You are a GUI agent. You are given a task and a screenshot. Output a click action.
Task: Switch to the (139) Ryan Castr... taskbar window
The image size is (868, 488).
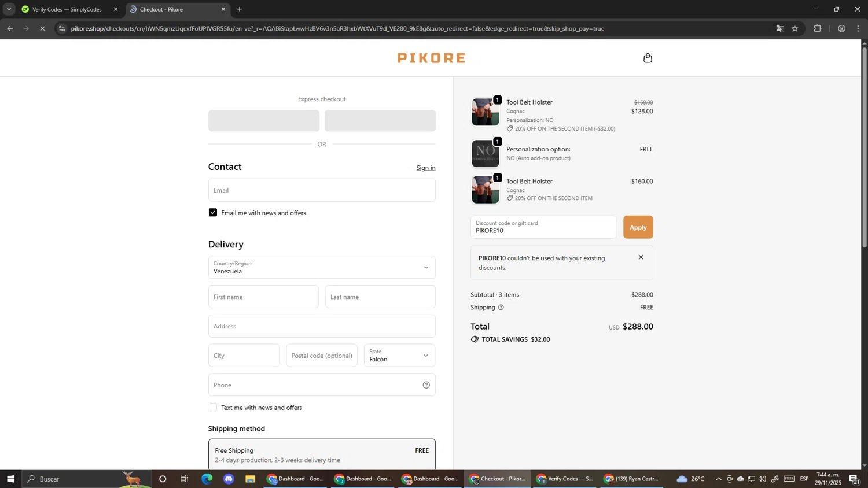coord(631,479)
